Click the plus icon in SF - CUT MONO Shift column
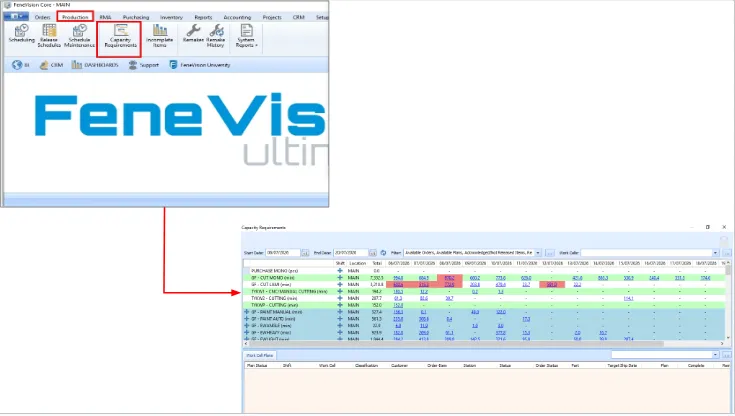 pos(340,278)
